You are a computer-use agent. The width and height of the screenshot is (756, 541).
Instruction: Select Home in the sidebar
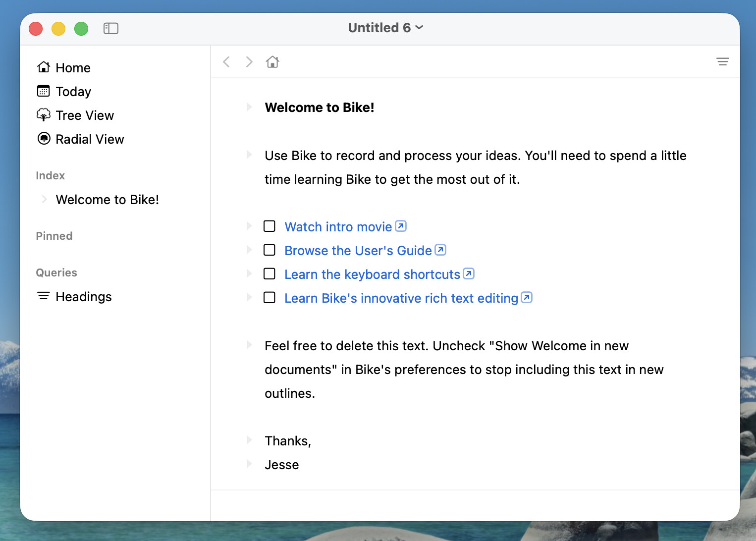click(x=73, y=68)
